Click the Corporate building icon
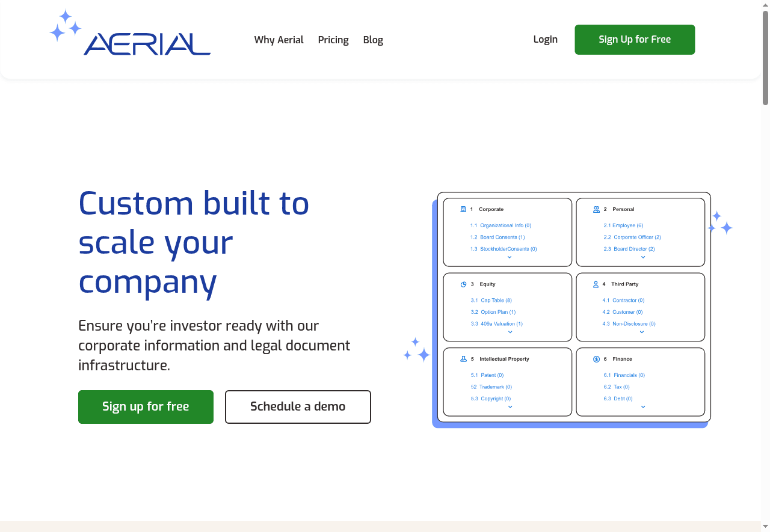The width and height of the screenshot is (770, 532). click(x=464, y=209)
